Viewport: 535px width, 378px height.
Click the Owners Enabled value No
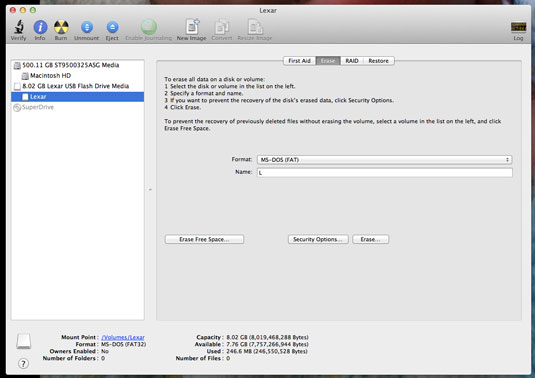click(105, 351)
